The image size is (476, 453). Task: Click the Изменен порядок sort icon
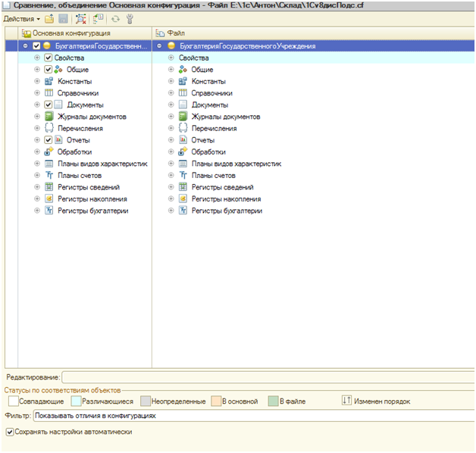point(346,401)
